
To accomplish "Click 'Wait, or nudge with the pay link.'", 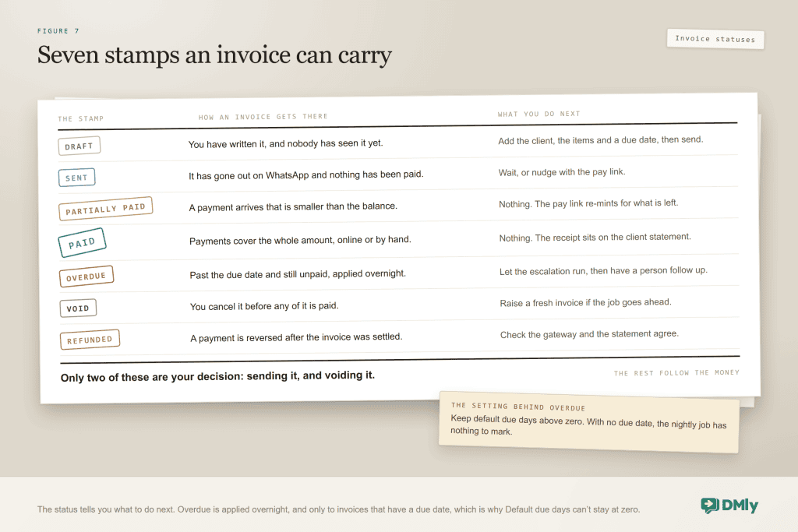I will (562, 172).
